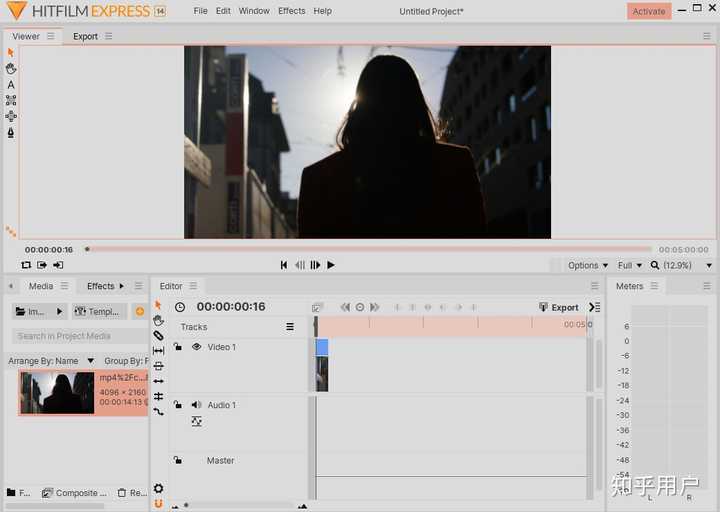Image resolution: width=720 pixels, height=512 pixels.
Task: Lock the Master track
Action: [x=177, y=461]
